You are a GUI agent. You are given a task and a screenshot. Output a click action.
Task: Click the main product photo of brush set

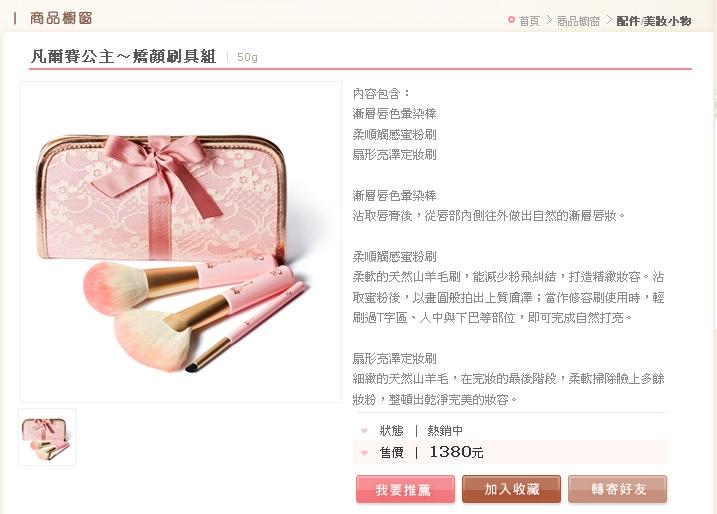coord(181,242)
